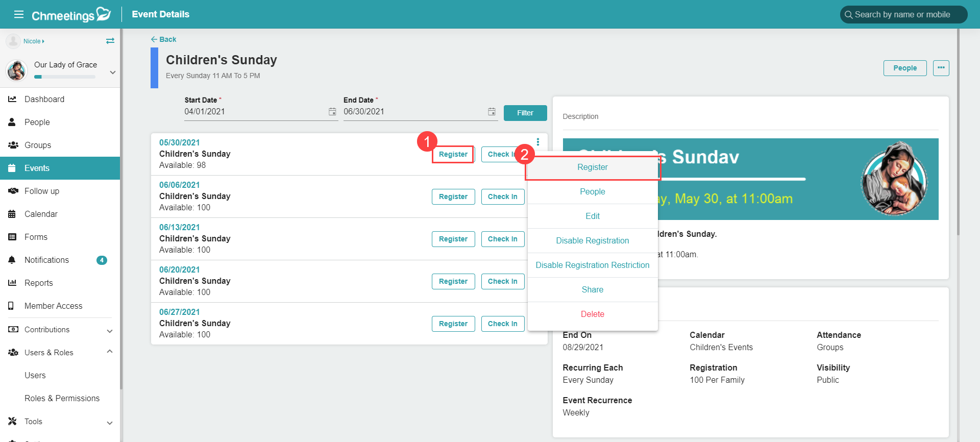Viewport: 980px width, 442px height.
Task: Open the Our Lady of Grace dropdown
Action: [113, 72]
